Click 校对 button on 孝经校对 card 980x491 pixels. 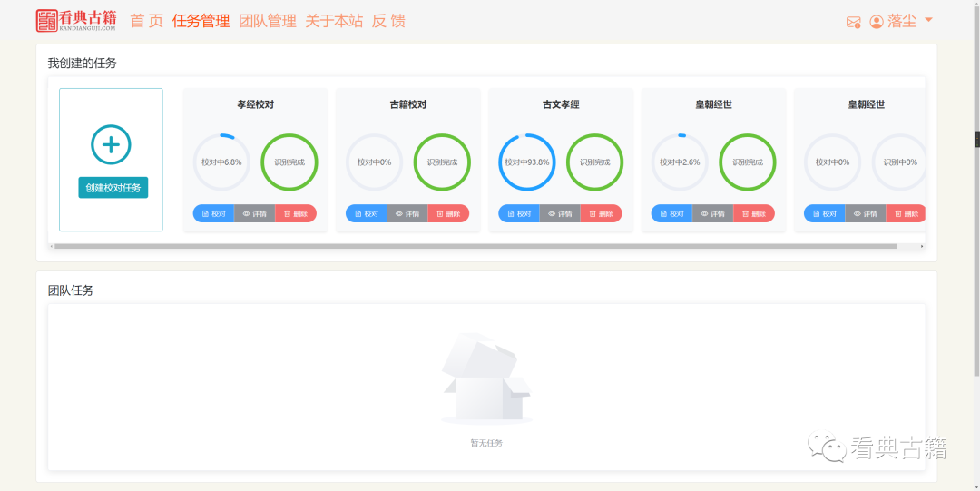point(213,213)
